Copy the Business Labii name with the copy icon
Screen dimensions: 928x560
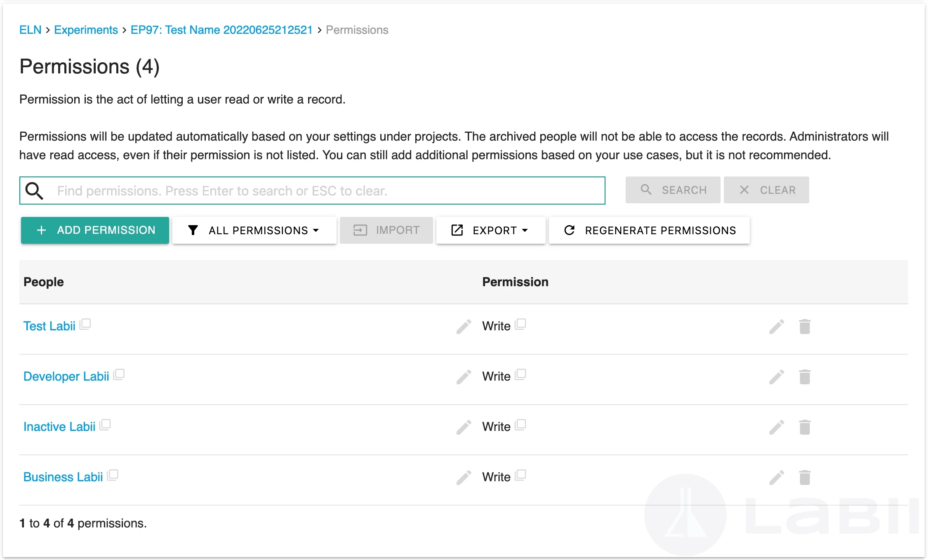pyautogui.click(x=113, y=475)
